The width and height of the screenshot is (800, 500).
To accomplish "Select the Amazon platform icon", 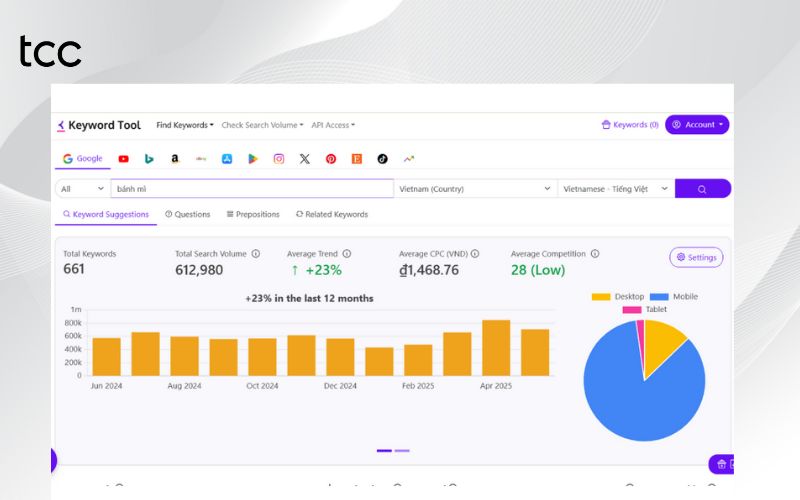I will point(175,159).
